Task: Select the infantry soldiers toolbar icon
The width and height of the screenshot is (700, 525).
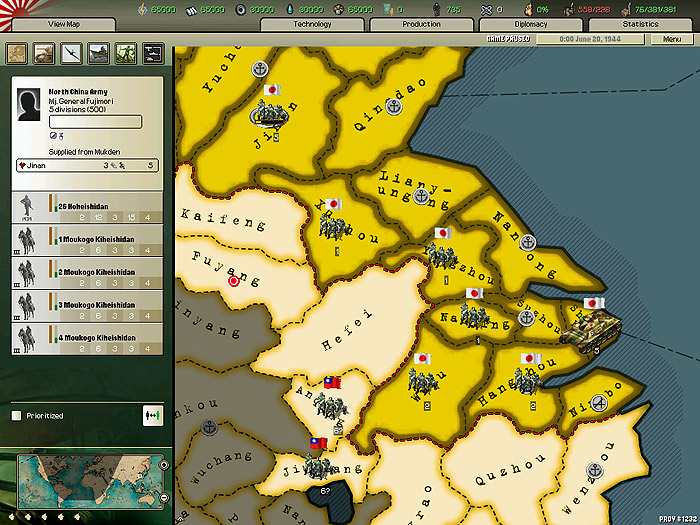Action: pos(126,53)
